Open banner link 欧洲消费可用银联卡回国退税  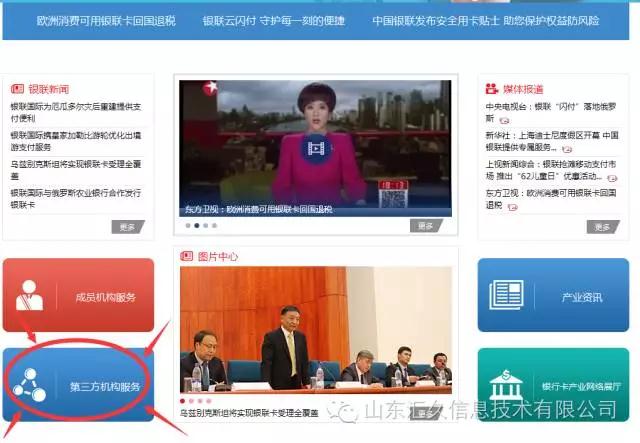pos(106,21)
